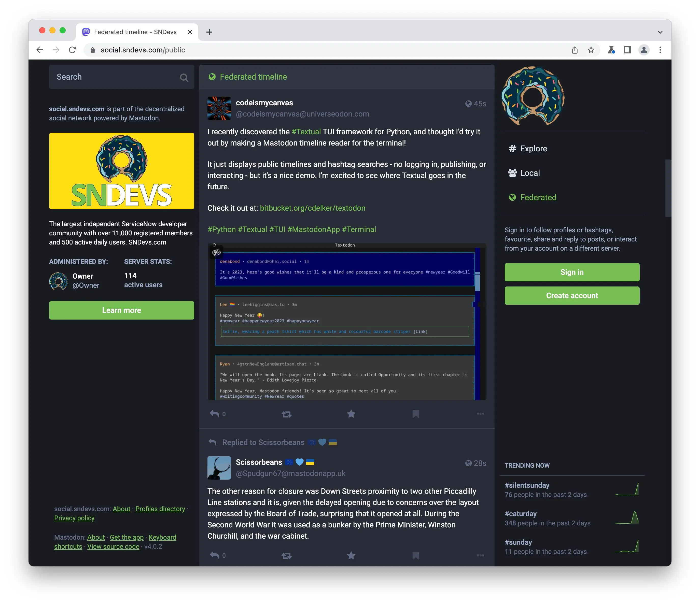Open the Privacy policy link

[x=74, y=517]
